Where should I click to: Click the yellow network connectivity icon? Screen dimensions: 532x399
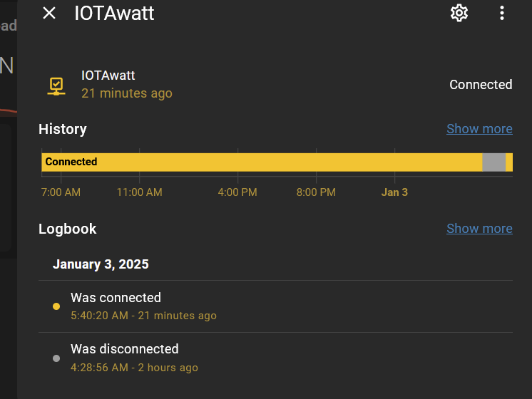(56, 86)
